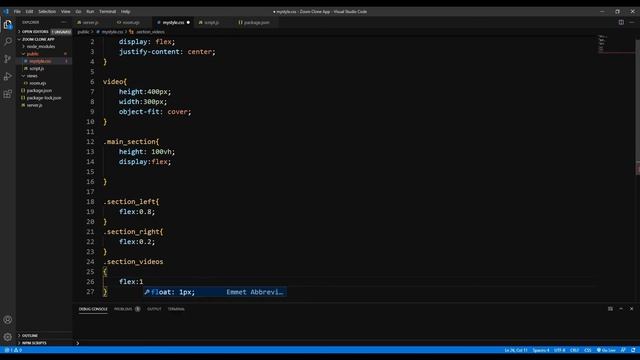640x360 pixels.
Task: Open the Source Control view
Action: tap(8, 59)
